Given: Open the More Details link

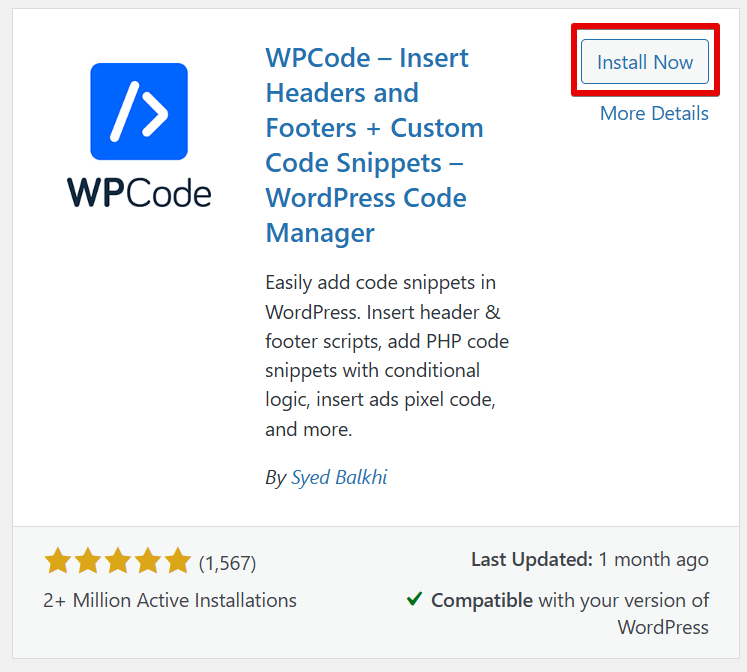Looking at the screenshot, I should pos(654,113).
